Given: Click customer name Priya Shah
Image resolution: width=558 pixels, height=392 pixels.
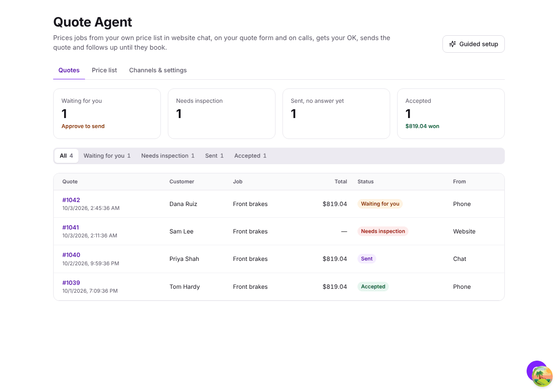Looking at the screenshot, I should 184,259.
